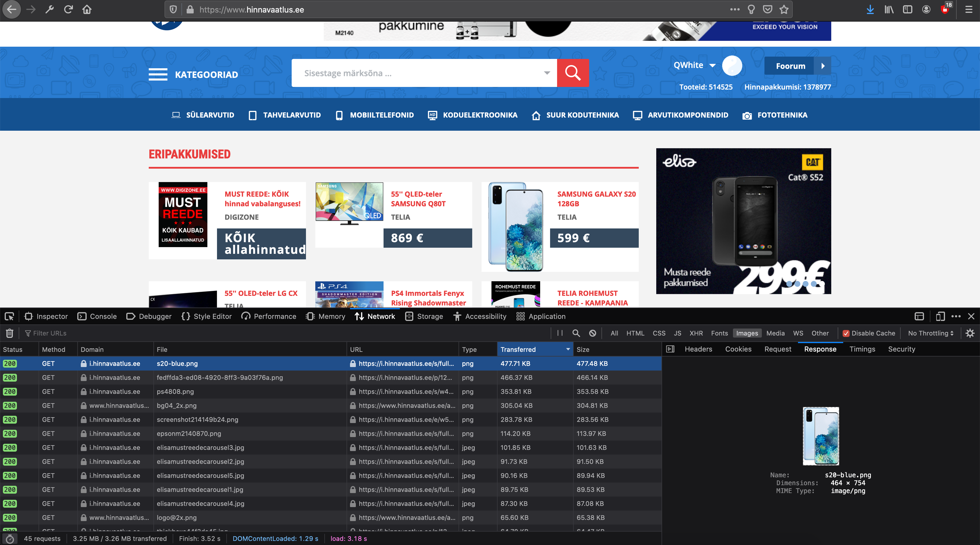This screenshot has height=545, width=980.
Task: Save page to Pocket icon
Action: (768, 10)
